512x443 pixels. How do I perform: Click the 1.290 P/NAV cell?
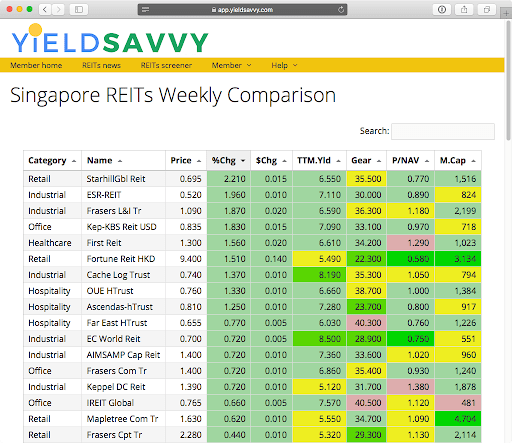pos(410,243)
